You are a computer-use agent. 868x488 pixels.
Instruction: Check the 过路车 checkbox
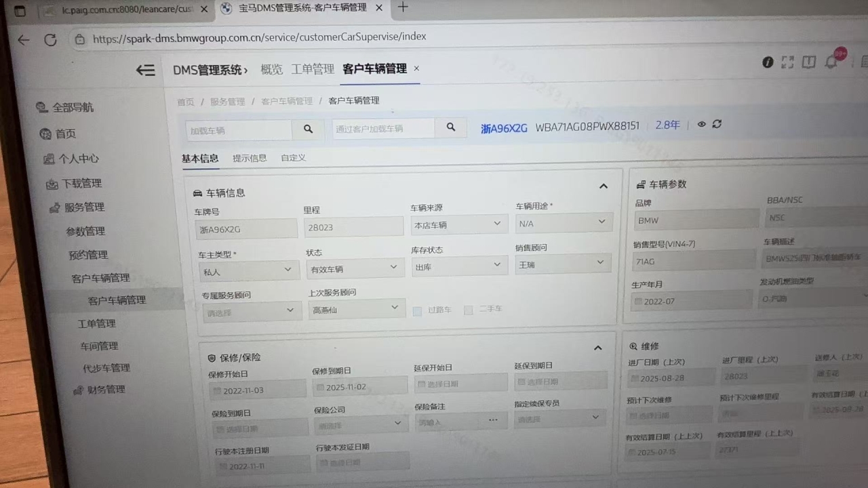[x=418, y=311]
